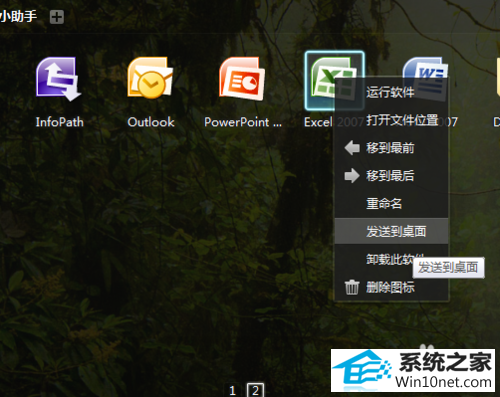Viewport: 500px width, 397px height.
Task: Click the left arrow icon for 移到最前
Action: coord(352,148)
